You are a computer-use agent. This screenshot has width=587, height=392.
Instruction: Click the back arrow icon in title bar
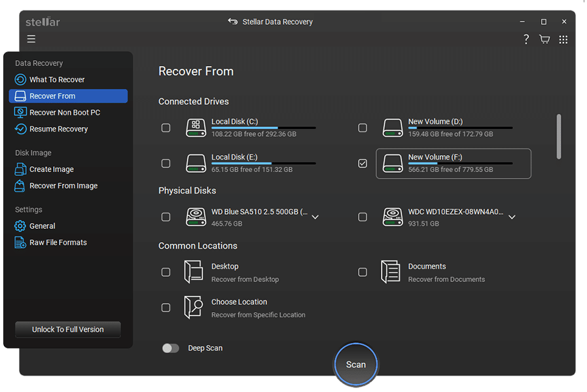(232, 22)
